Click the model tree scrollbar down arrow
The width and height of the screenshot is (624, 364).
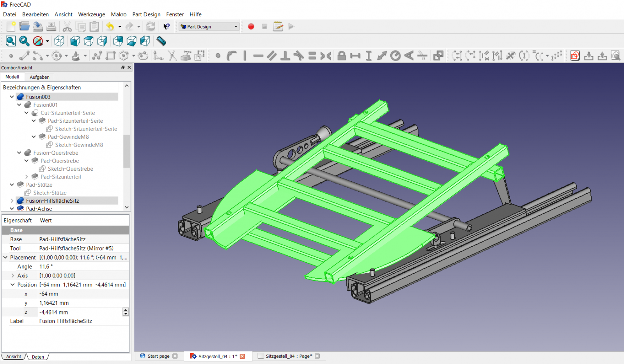pyautogui.click(x=127, y=207)
